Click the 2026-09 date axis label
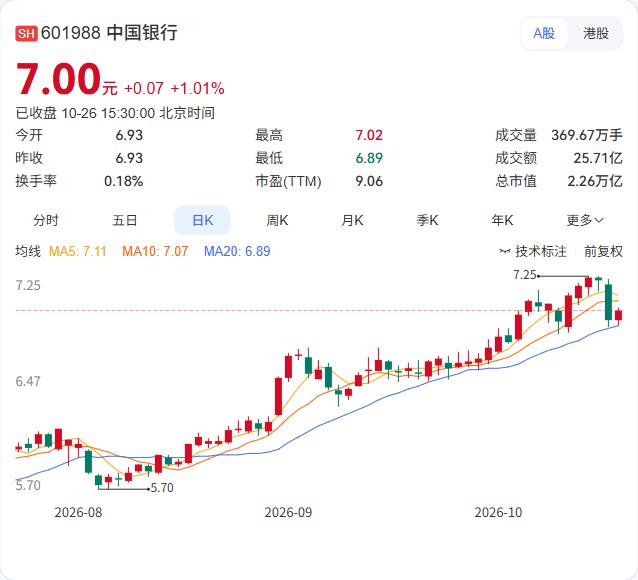 288,512
